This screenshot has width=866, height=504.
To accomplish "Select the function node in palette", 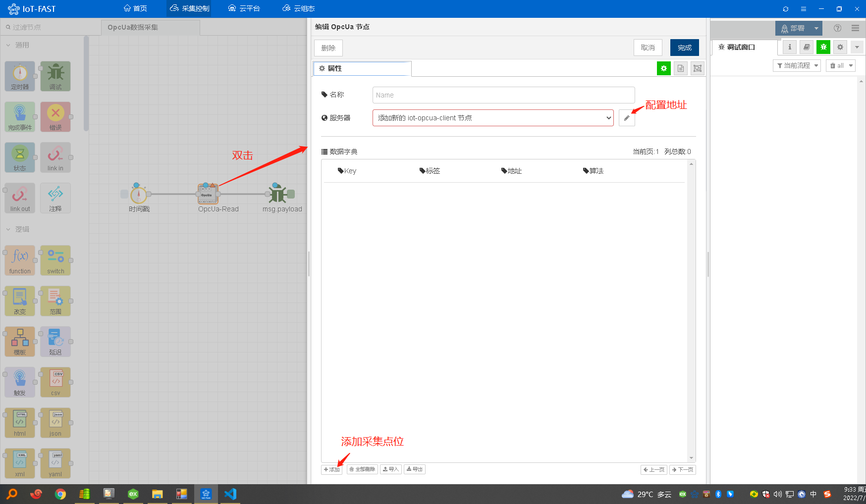I will 20,260.
